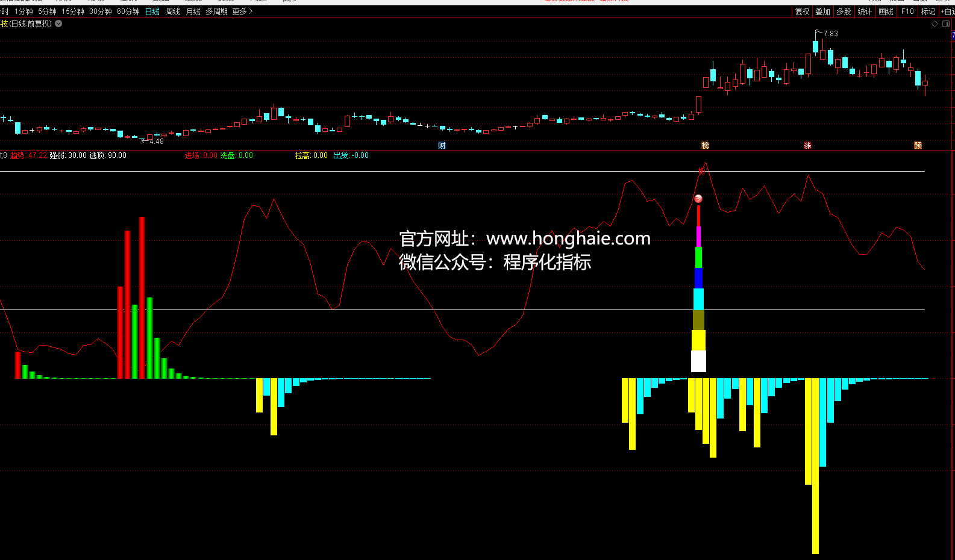Image resolution: width=955 pixels, height=560 pixels.
Task: Toggle the 标记 mark button
Action: coord(928,11)
